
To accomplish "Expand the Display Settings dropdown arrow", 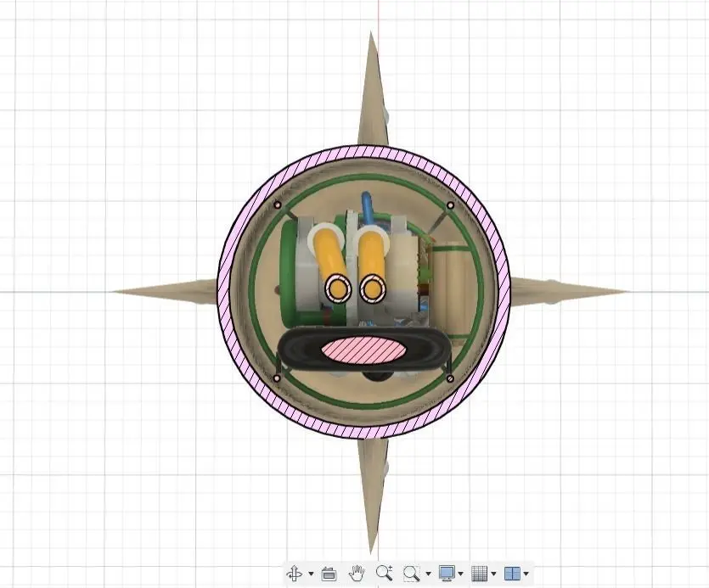I will pyautogui.click(x=461, y=574).
